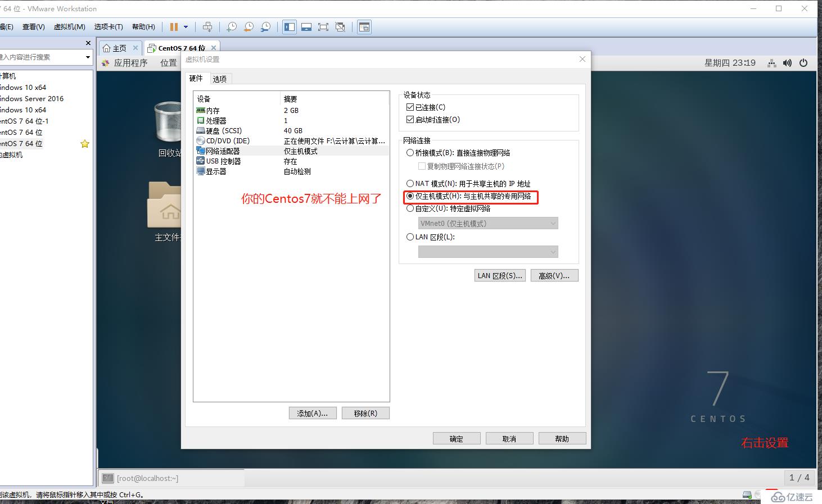
Task: Click the trash 回收站 desktop icon
Action: point(168,129)
